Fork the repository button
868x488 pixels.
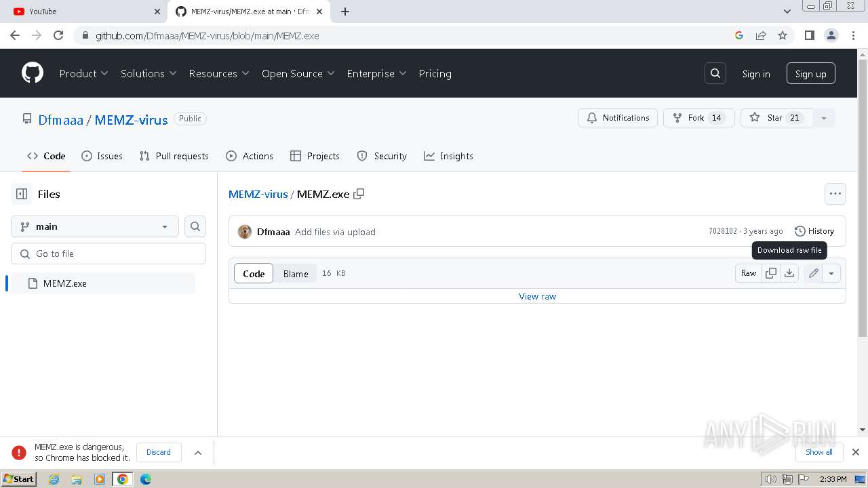click(699, 118)
